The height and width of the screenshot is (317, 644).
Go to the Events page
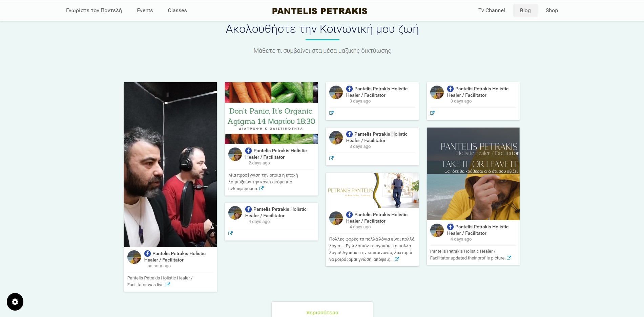[145, 10]
